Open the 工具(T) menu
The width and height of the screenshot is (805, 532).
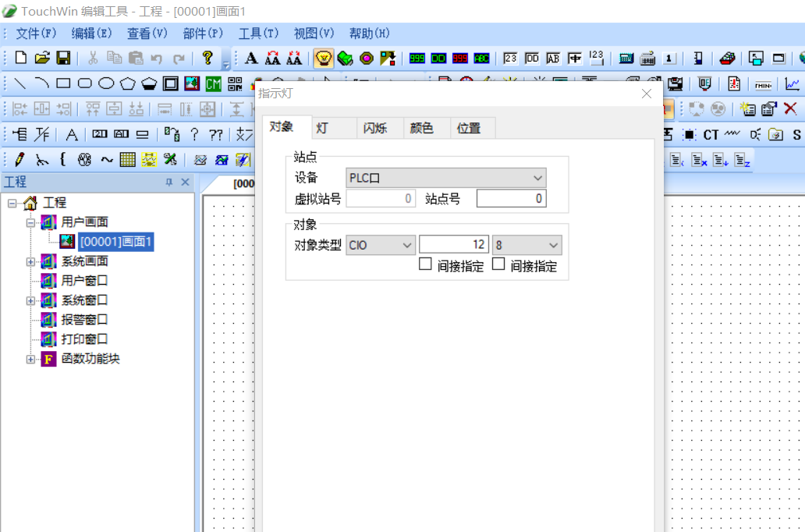(258, 34)
